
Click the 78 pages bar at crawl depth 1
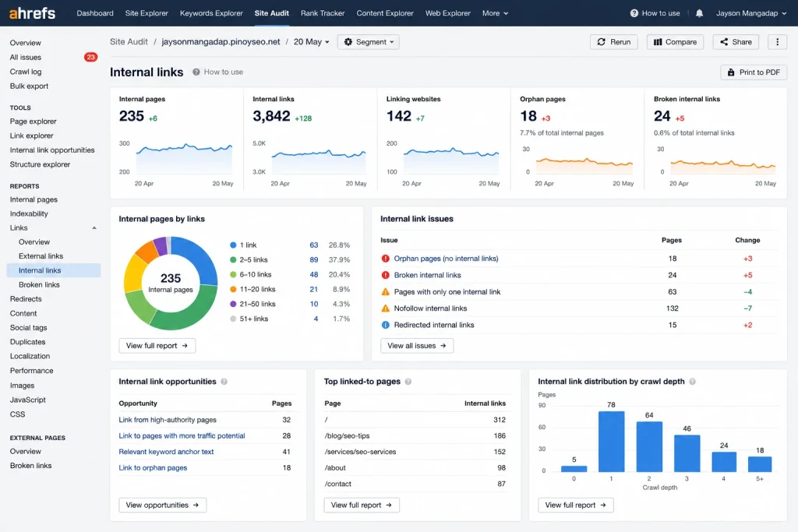611,442
